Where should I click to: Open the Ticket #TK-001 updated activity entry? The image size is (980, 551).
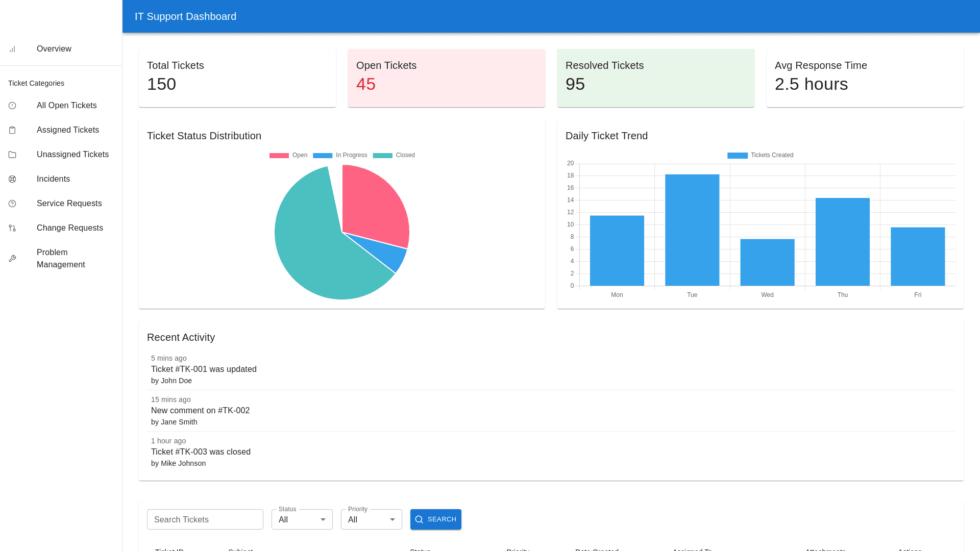pyautogui.click(x=204, y=369)
